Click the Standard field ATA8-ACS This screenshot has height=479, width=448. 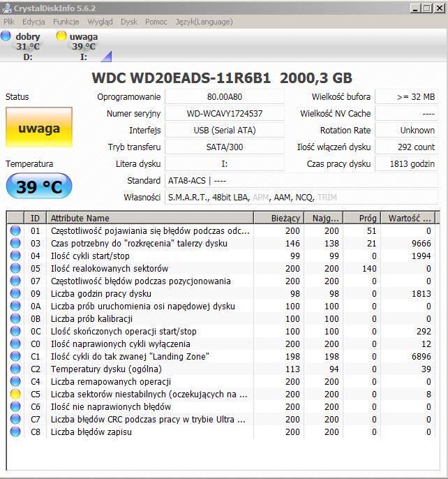[x=301, y=181]
